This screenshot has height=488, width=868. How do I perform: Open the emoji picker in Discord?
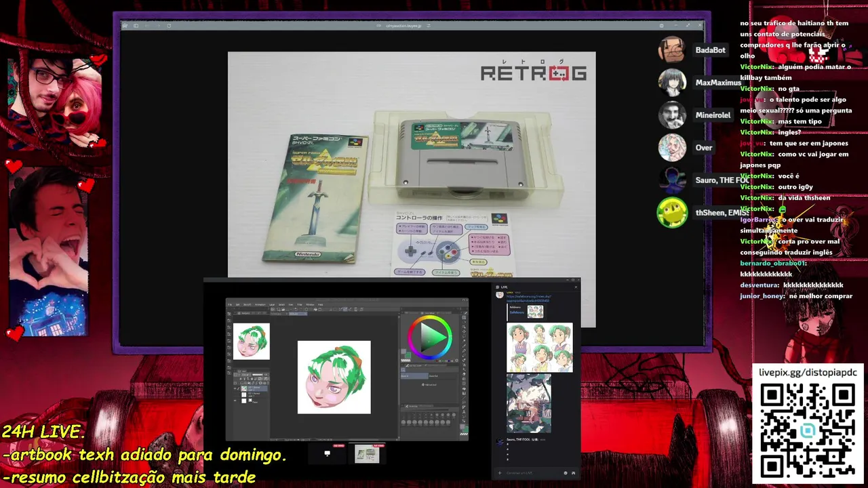tap(566, 472)
